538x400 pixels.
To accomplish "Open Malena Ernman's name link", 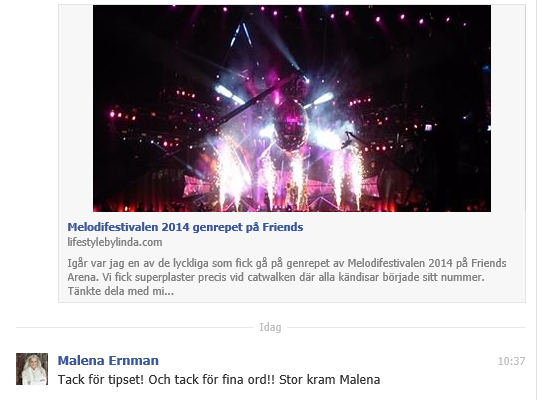I will (x=108, y=361).
